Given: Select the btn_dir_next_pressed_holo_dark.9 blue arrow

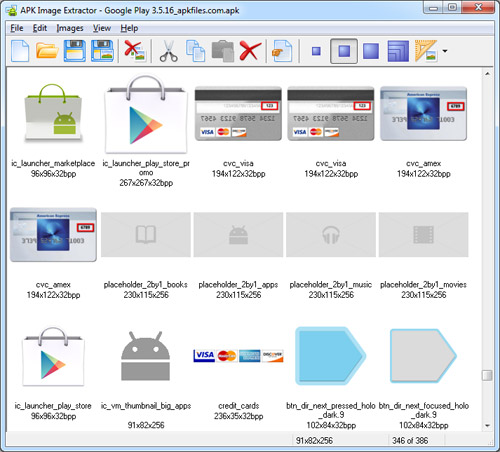Looking at the screenshot, I should point(331,356).
